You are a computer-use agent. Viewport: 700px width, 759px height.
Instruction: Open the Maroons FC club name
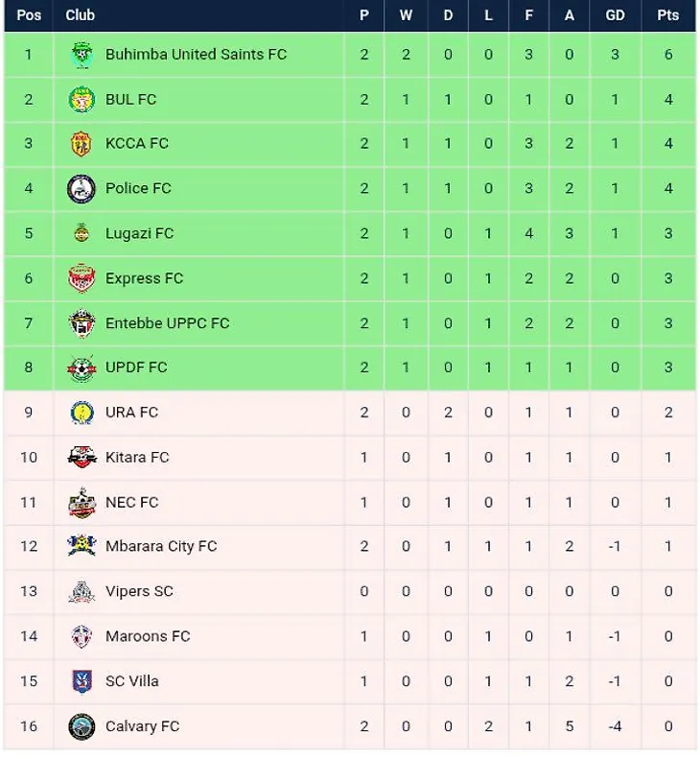pos(148,636)
